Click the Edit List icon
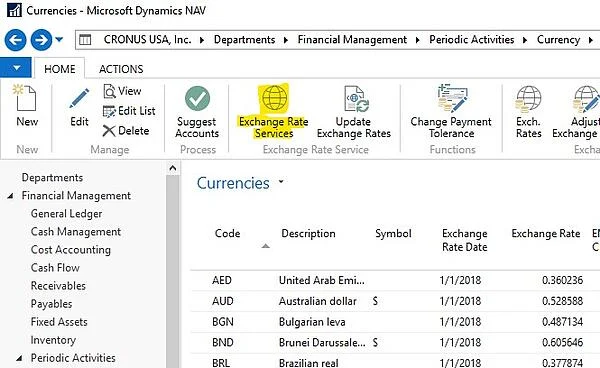Screen dimensions: 600x368 coord(109,111)
